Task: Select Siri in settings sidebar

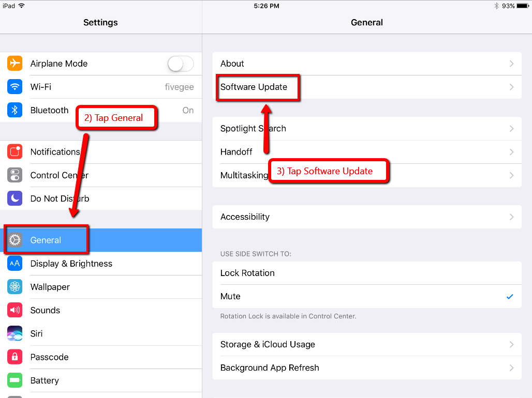Action: click(37, 333)
